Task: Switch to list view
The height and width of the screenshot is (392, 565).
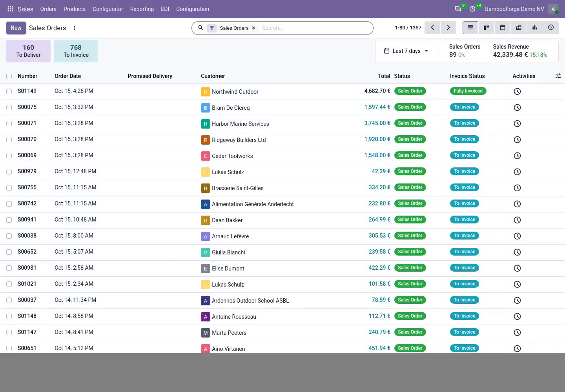Action: coord(470,28)
